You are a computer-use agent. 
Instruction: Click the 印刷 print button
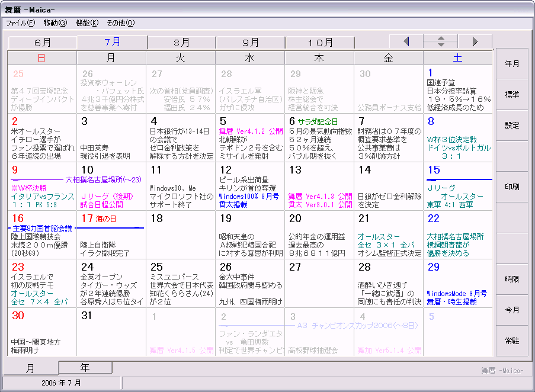pyautogui.click(x=512, y=187)
